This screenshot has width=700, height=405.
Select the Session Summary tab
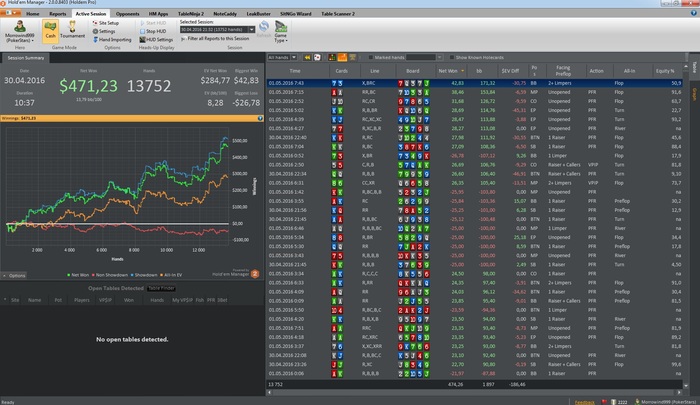[26, 58]
